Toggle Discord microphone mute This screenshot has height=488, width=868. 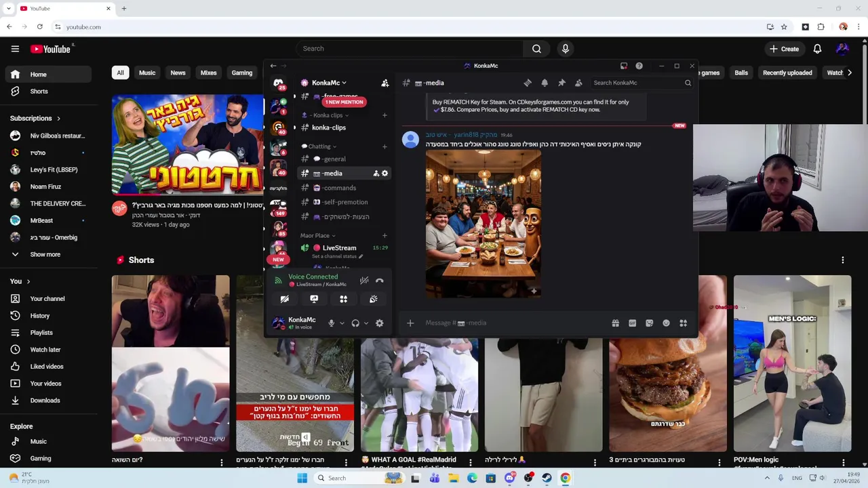pyautogui.click(x=331, y=323)
